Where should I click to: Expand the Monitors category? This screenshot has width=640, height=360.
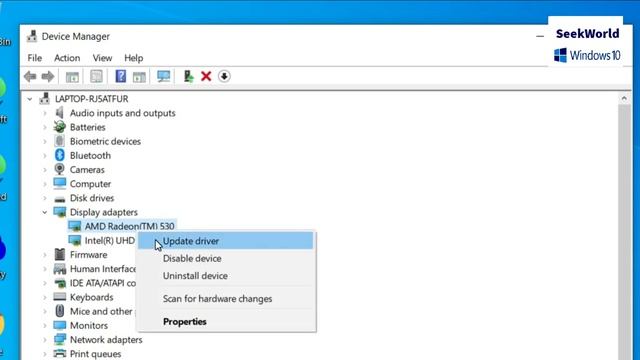pyautogui.click(x=45, y=325)
